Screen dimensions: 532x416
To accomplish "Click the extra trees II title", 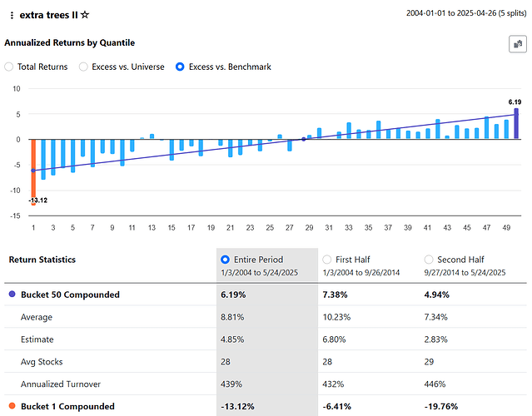I will 47,15.
